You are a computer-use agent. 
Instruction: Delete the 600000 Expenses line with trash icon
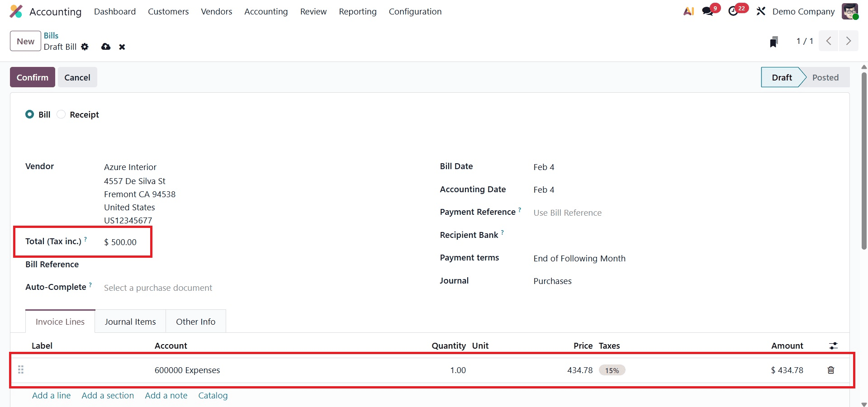(830, 370)
